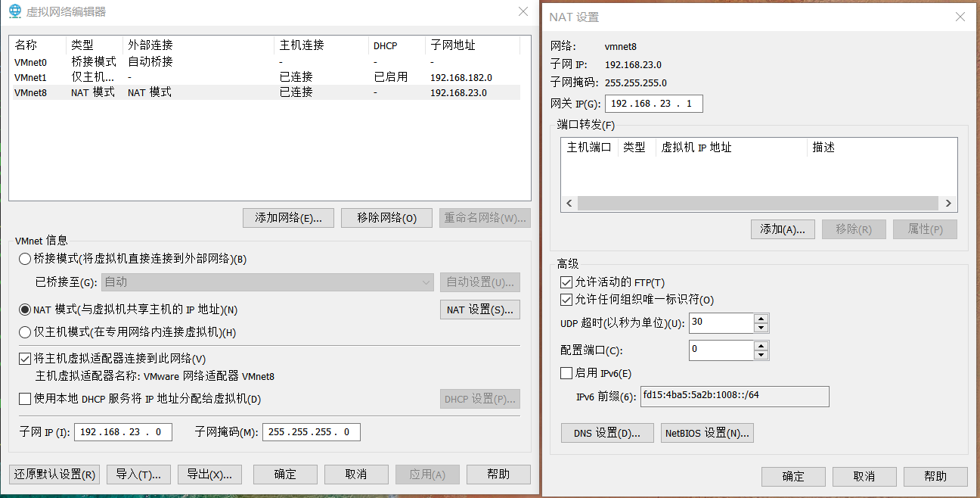Click 还原默认设置(R) button
This screenshot has width=980, height=498.
(54, 475)
